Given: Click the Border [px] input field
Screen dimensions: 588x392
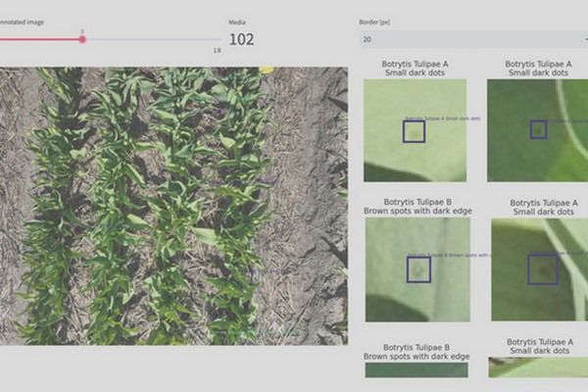Looking at the screenshot, I should (x=461, y=39).
